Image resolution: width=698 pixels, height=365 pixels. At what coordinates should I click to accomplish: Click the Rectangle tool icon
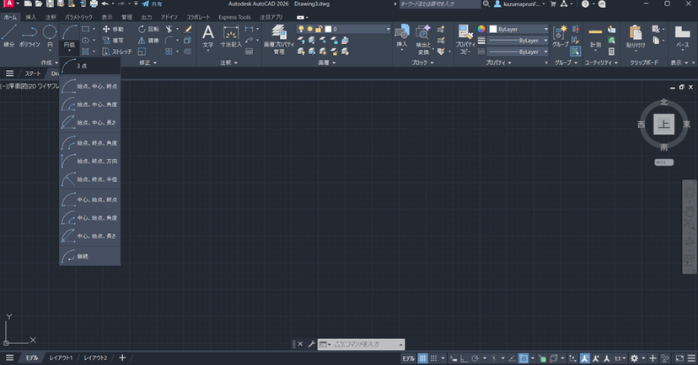click(x=85, y=29)
